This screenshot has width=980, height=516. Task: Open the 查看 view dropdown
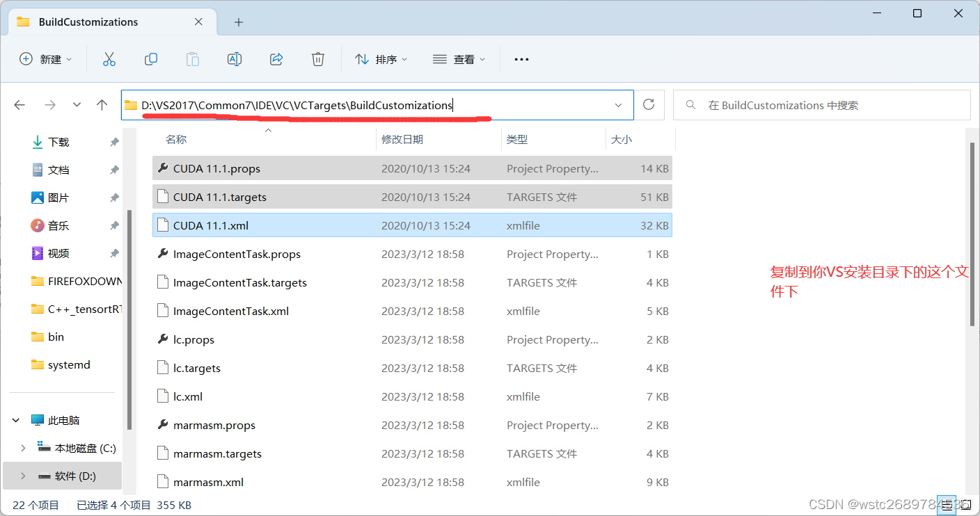tap(459, 59)
